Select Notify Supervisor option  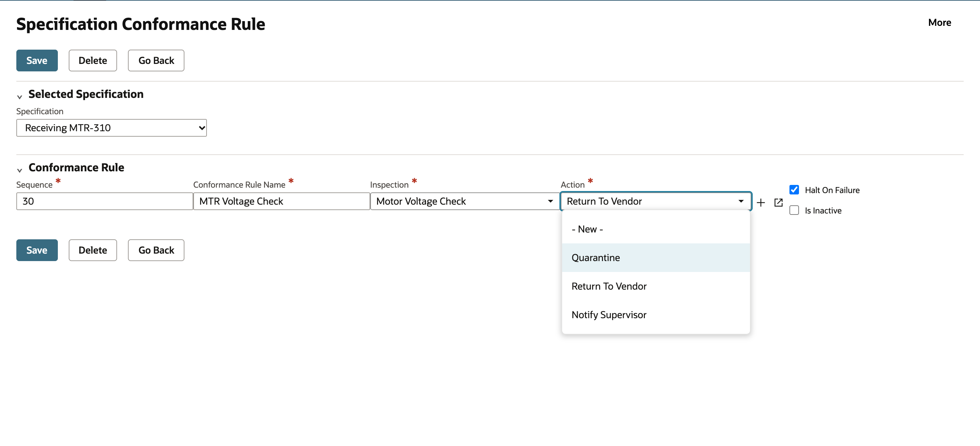[655, 314]
